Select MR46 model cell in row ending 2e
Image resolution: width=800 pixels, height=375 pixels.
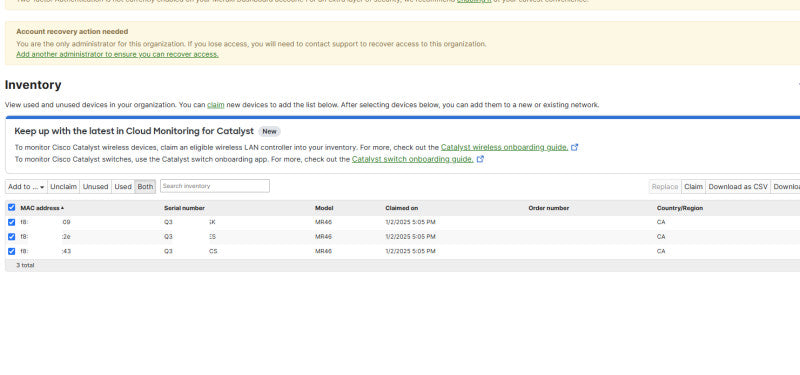323,237
